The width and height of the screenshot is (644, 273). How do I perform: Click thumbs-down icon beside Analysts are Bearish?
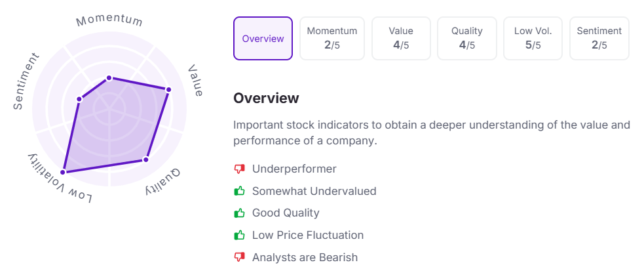[x=239, y=257]
